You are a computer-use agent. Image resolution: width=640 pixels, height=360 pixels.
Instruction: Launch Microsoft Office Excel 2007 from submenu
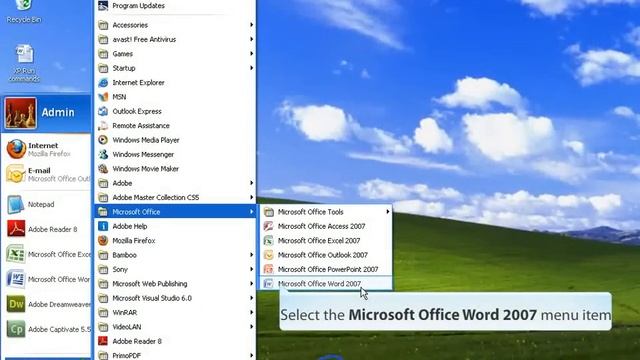pyautogui.click(x=325, y=241)
